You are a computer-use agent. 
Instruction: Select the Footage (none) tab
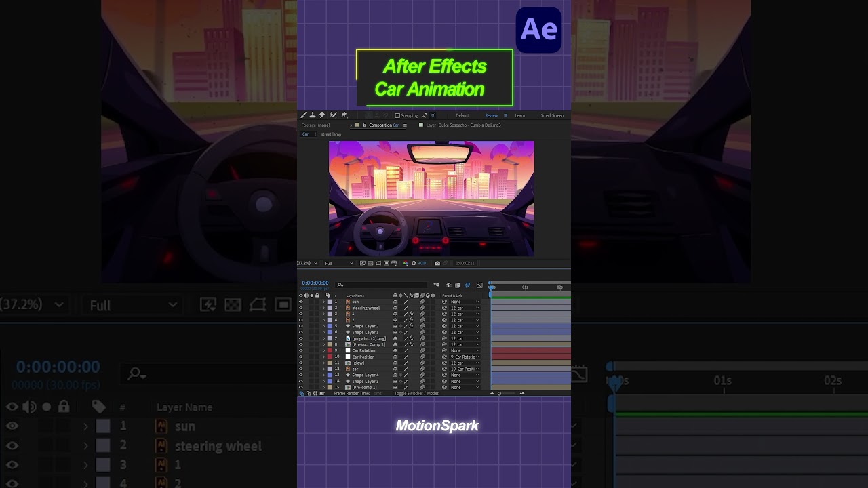315,125
